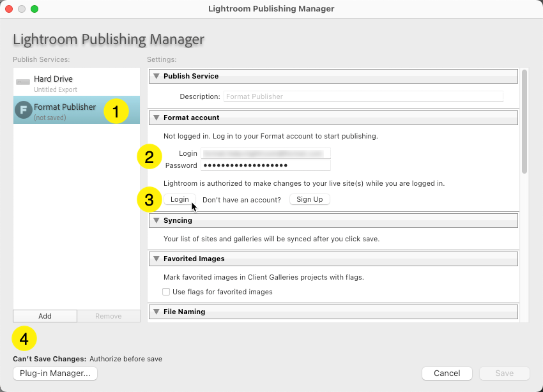Image resolution: width=543 pixels, height=392 pixels.
Task: Collapse the Publish Service section
Action: pos(157,76)
